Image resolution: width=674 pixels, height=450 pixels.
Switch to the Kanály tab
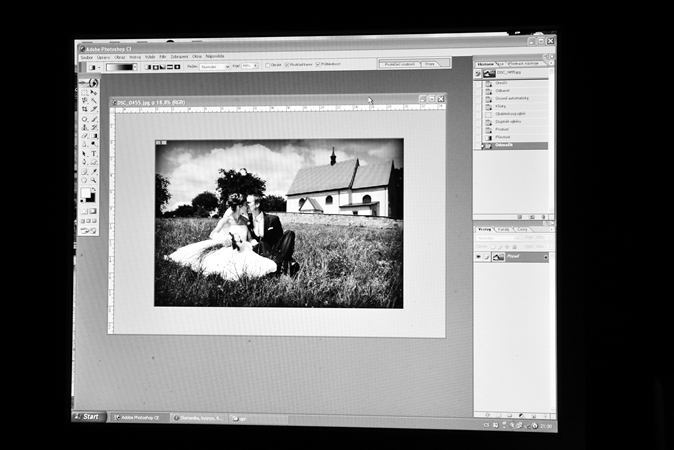coord(503,230)
